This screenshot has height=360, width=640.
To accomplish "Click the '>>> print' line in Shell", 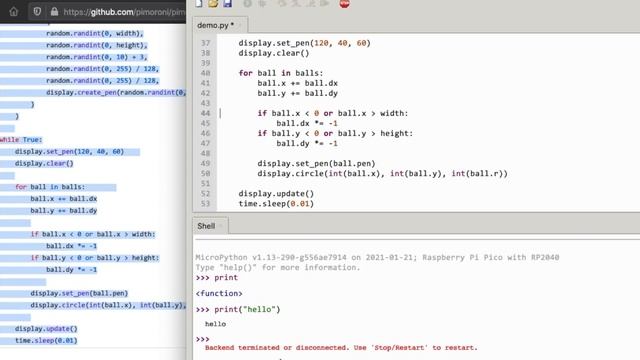I will pyautogui.click(x=216, y=278).
